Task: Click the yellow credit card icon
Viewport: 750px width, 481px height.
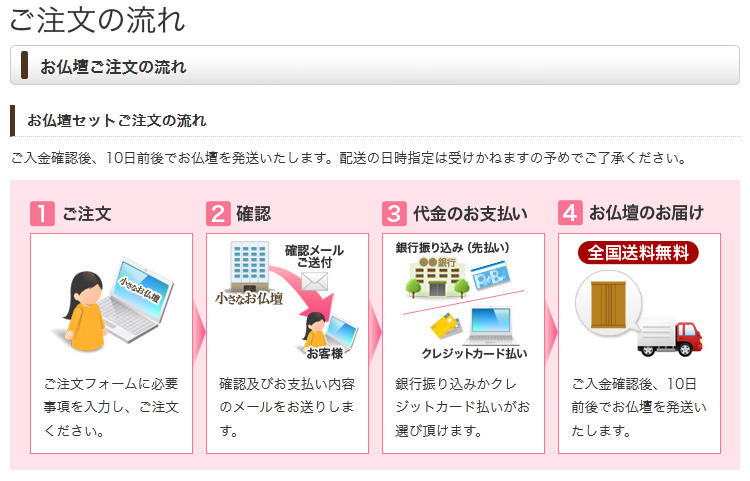Action: click(x=446, y=326)
